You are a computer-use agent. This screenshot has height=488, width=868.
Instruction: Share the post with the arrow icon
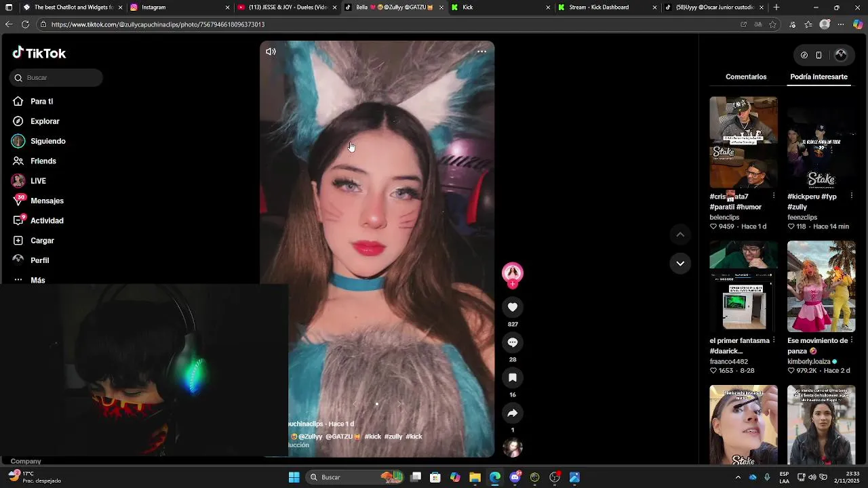click(513, 413)
